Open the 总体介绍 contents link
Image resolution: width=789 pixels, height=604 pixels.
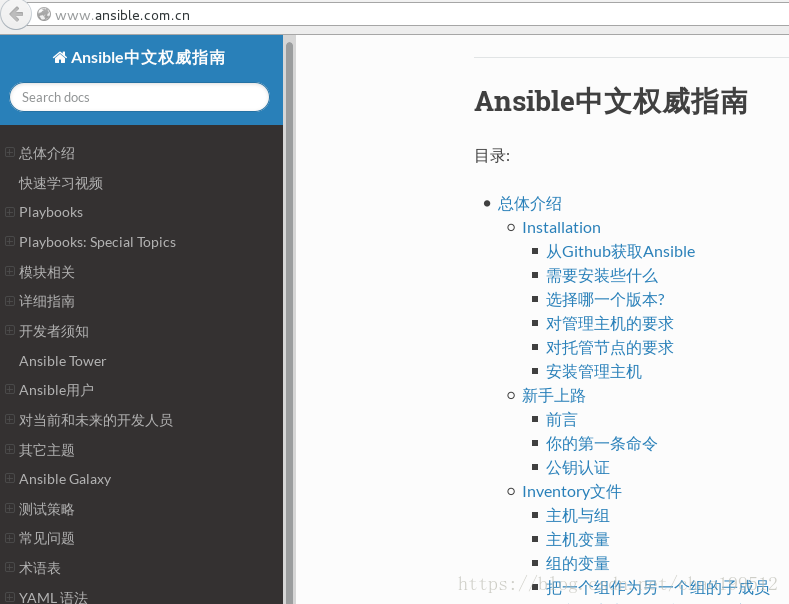tap(530, 204)
